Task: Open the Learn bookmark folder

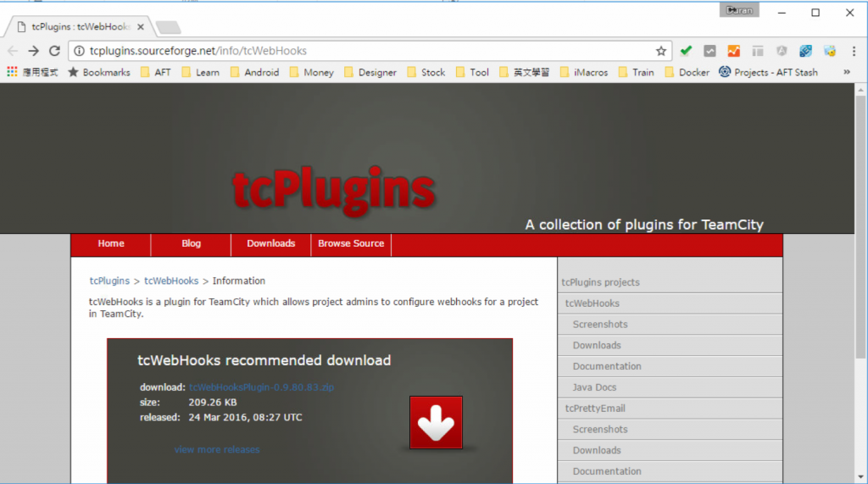Action: coord(200,73)
